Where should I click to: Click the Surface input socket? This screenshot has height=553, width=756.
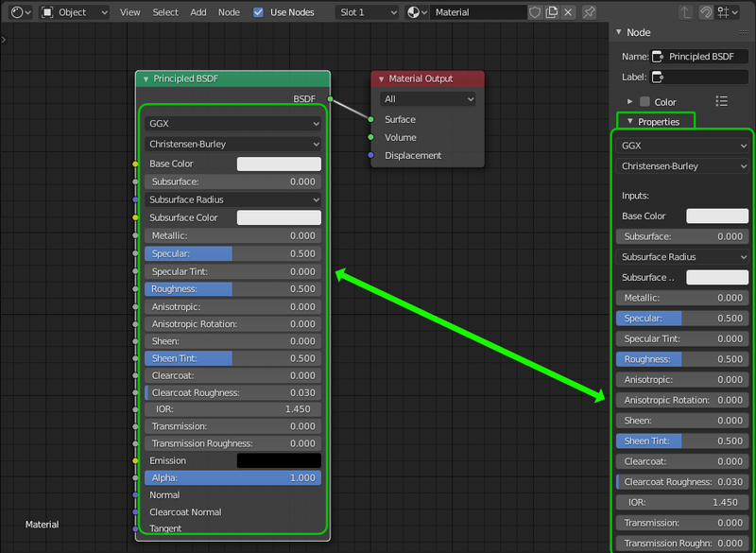(x=370, y=119)
